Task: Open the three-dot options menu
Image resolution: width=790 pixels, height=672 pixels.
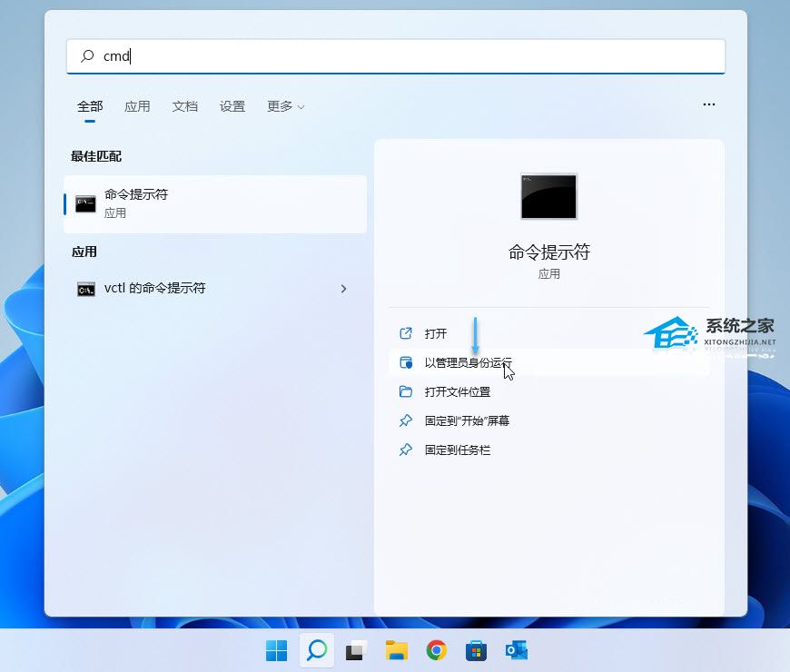Action: click(709, 104)
